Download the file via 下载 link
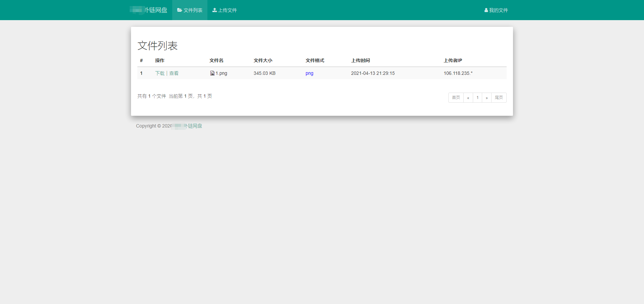The height and width of the screenshot is (304, 644). click(159, 73)
